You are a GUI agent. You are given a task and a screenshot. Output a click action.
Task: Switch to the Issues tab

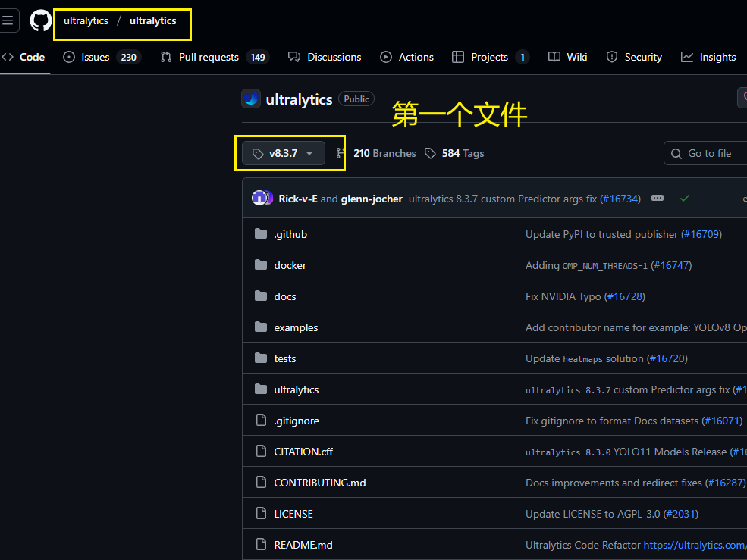click(x=102, y=57)
